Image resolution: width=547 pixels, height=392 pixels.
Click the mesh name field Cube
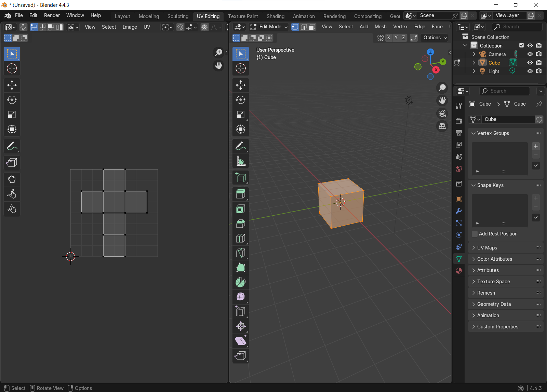tap(508, 119)
